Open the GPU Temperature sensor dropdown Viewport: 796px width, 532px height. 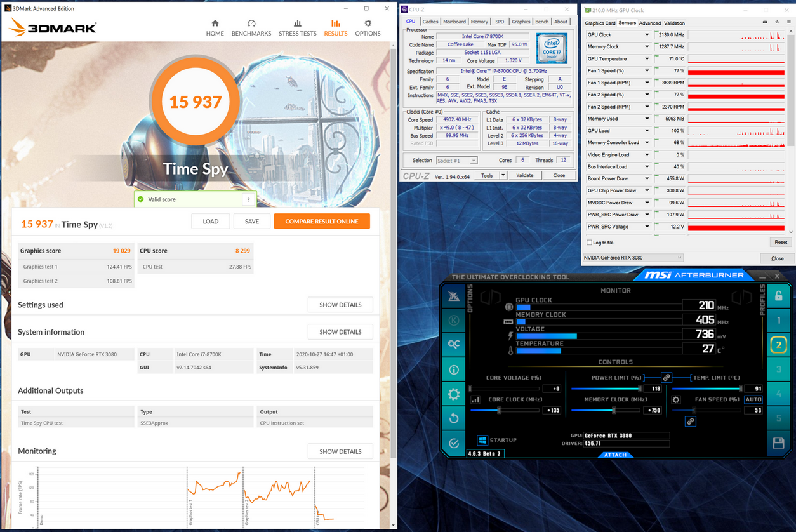pos(647,59)
